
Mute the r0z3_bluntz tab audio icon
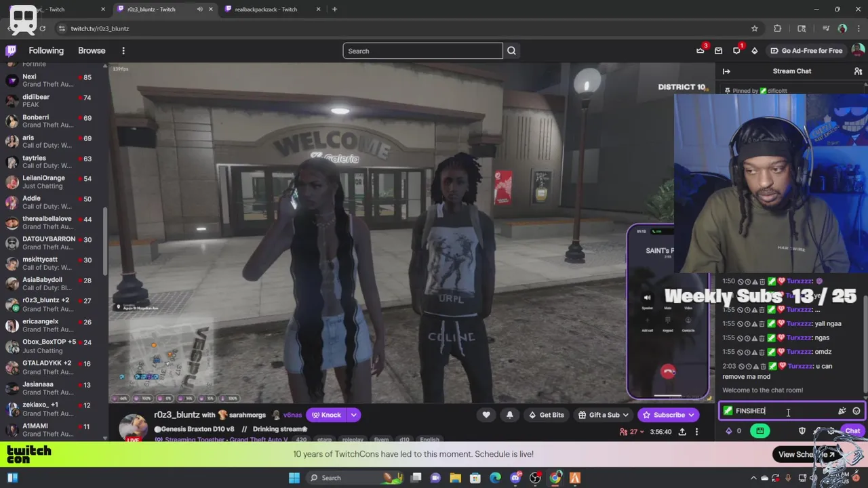(199, 9)
